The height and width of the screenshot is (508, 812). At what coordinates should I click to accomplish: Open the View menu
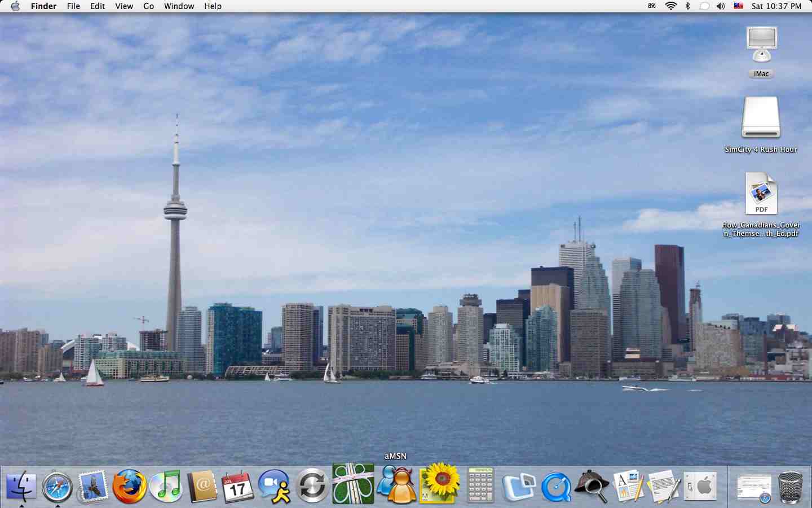[124, 6]
